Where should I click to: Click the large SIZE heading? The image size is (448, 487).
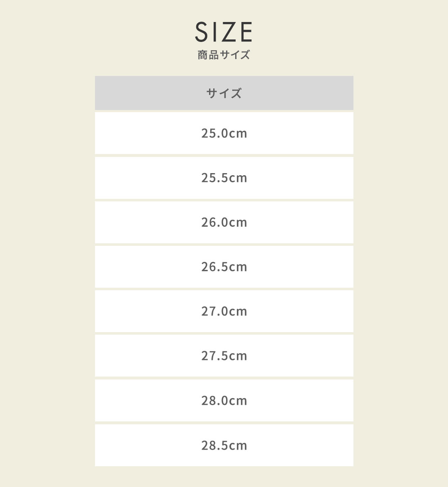224,32
